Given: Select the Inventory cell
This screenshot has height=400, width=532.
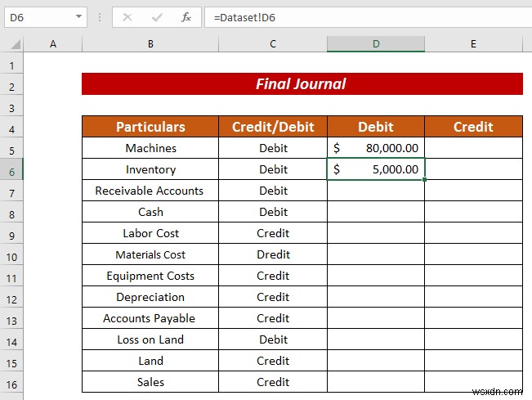Looking at the screenshot, I should tap(150, 169).
